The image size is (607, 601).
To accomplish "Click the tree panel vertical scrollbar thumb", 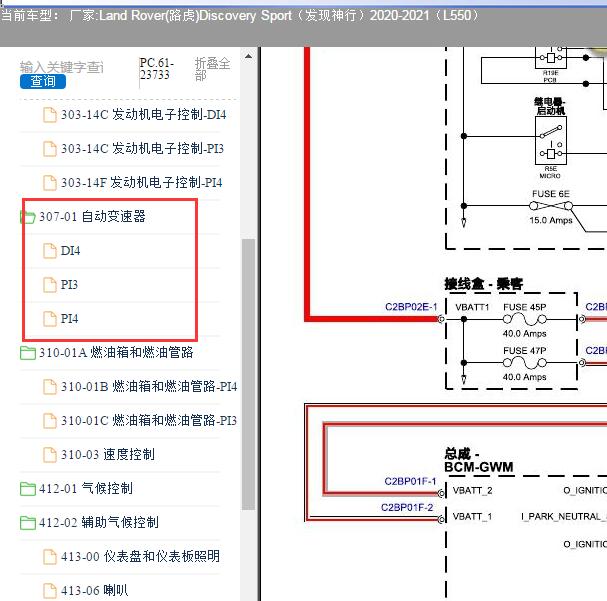I will coord(249,375).
